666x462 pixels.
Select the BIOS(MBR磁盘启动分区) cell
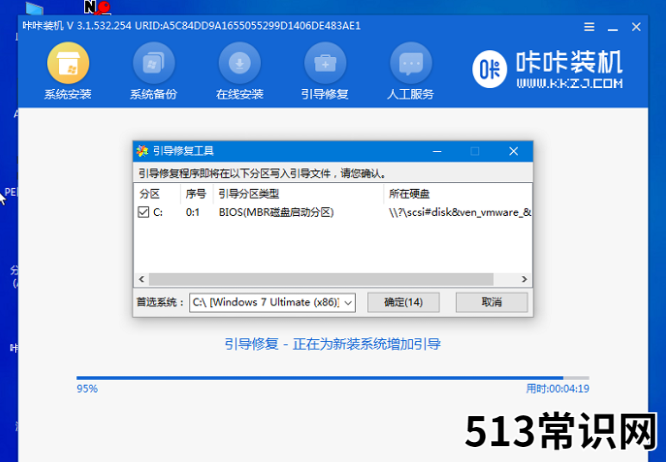[x=276, y=212]
